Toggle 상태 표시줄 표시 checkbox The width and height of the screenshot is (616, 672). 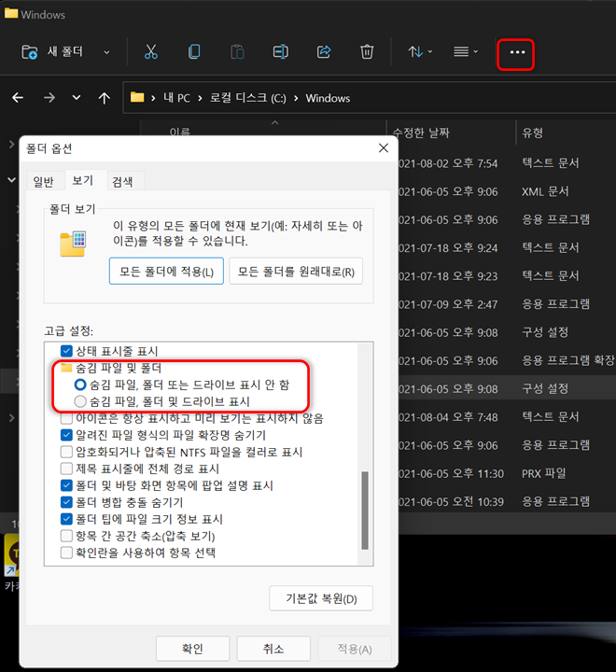tap(66, 351)
